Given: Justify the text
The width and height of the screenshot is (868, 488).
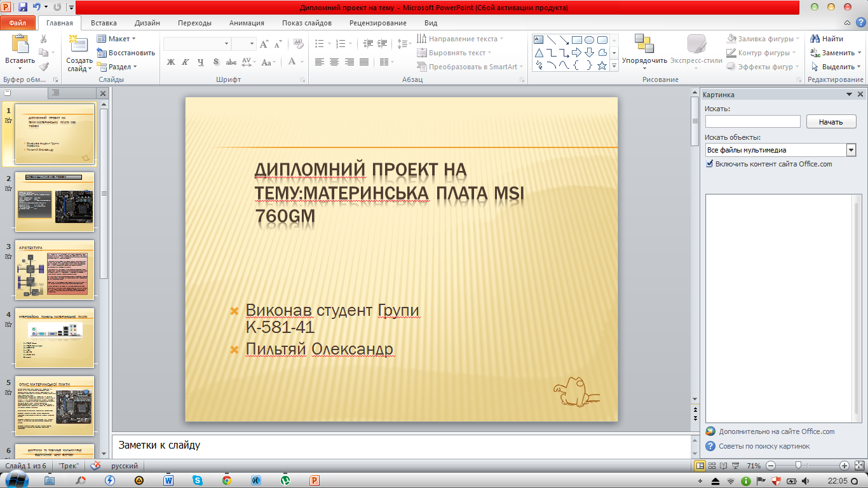Looking at the screenshot, I should click(x=364, y=62).
